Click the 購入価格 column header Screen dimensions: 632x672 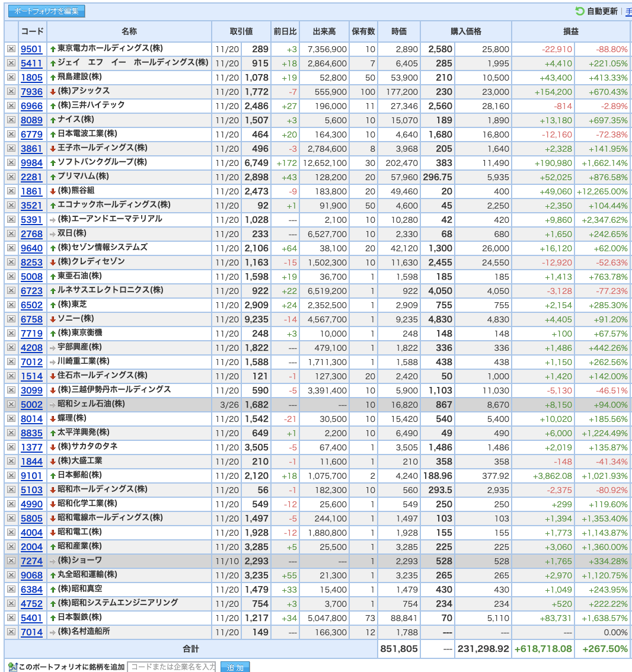click(x=466, y=31)
